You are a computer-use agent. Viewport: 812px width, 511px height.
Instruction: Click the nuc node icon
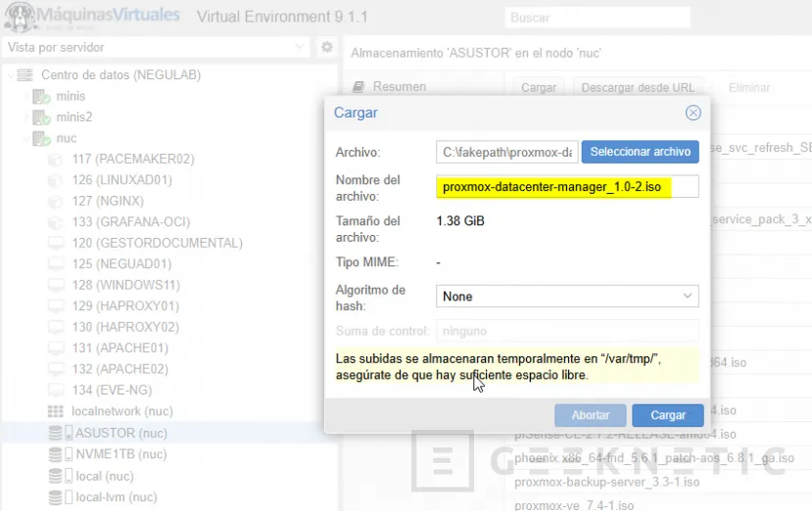point(41,138)
